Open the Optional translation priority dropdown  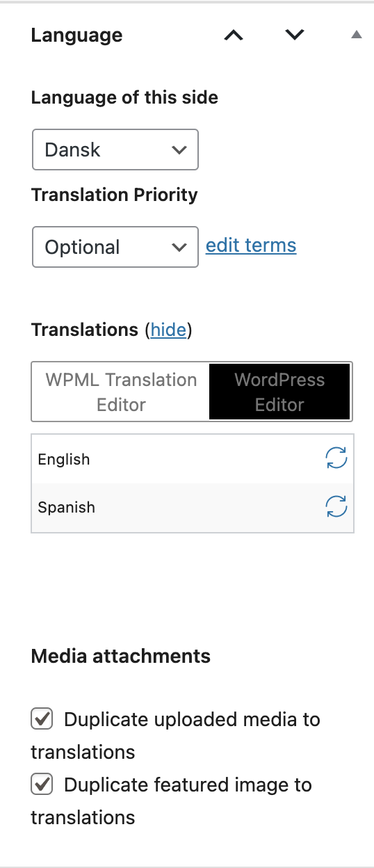115,247
